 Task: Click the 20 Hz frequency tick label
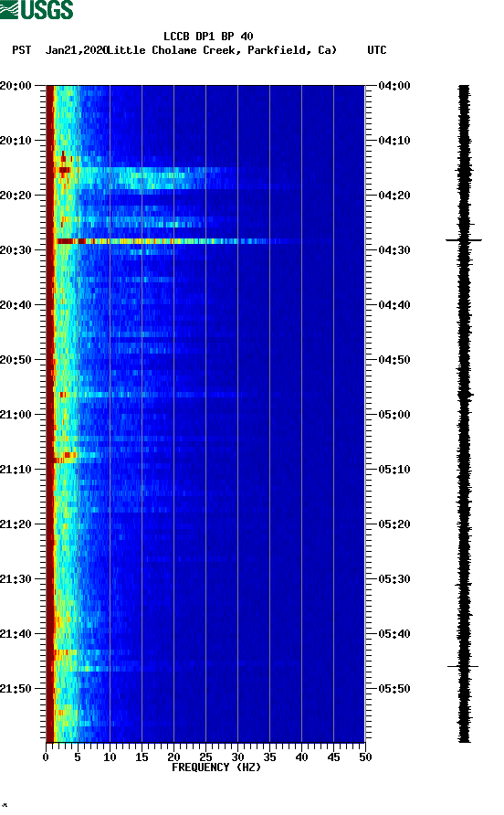[x=173, y=757]
